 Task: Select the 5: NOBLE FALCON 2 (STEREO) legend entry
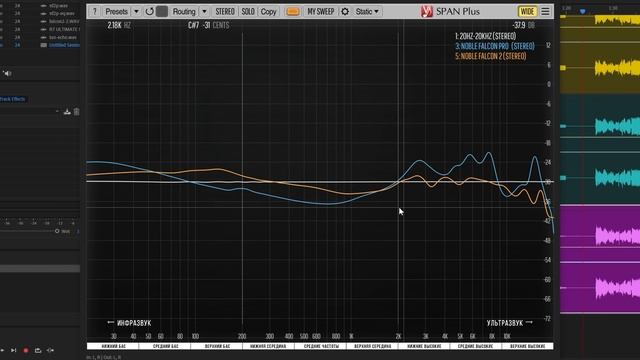click(x=491, y=56)
